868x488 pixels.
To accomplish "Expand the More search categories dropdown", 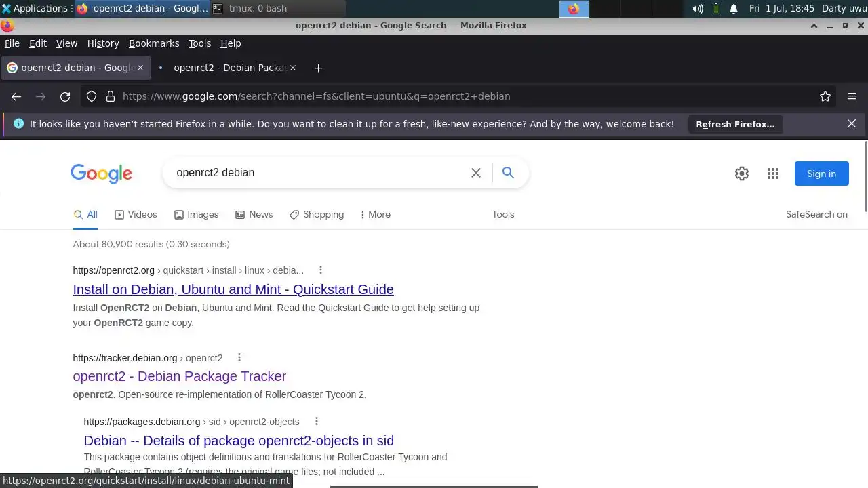I will [375, 214].
